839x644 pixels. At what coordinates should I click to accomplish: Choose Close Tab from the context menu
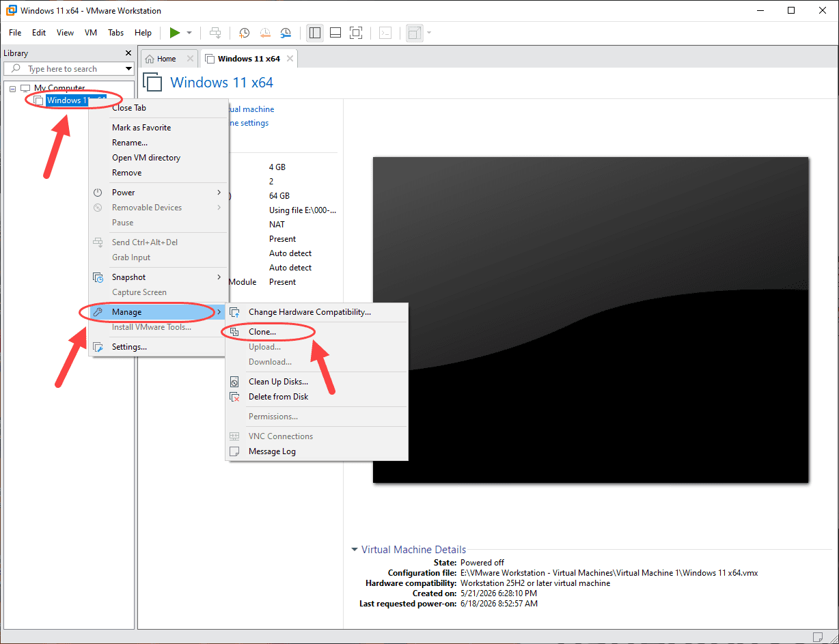click(x=129, y=108)
